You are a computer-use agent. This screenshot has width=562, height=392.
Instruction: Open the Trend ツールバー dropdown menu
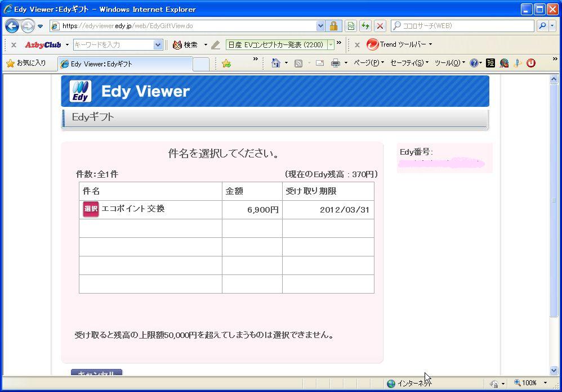405,44
